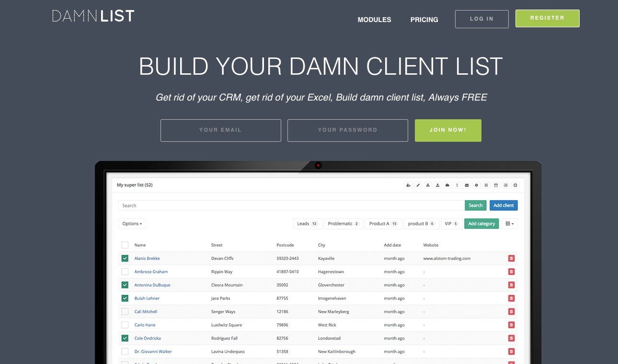
Task: Click the three-line list icon in the toolbar
Action: pyautogui.click(x=486, y=185)
